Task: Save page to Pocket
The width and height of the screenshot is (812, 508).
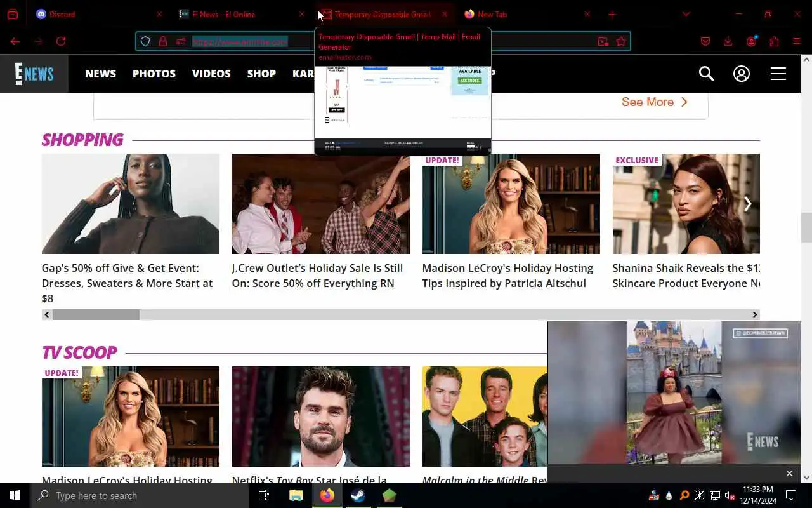Action: [x=705, y=41]
